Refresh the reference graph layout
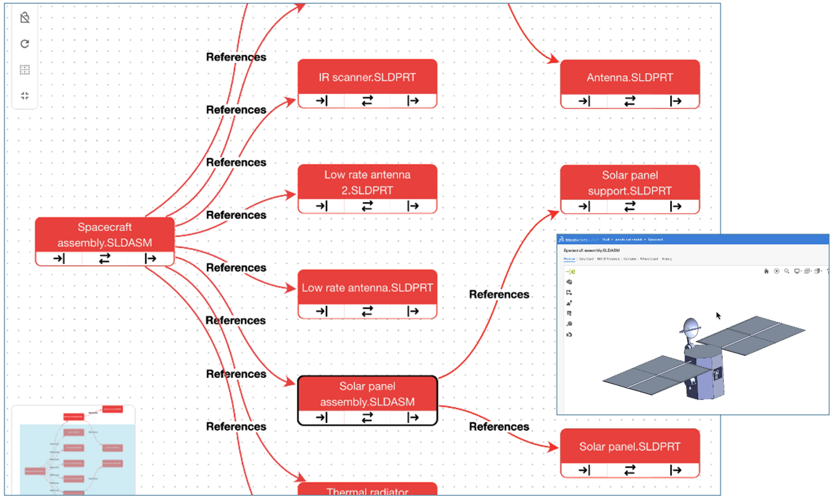The width and height of the screenshot is (836, 504). point(24,44)
